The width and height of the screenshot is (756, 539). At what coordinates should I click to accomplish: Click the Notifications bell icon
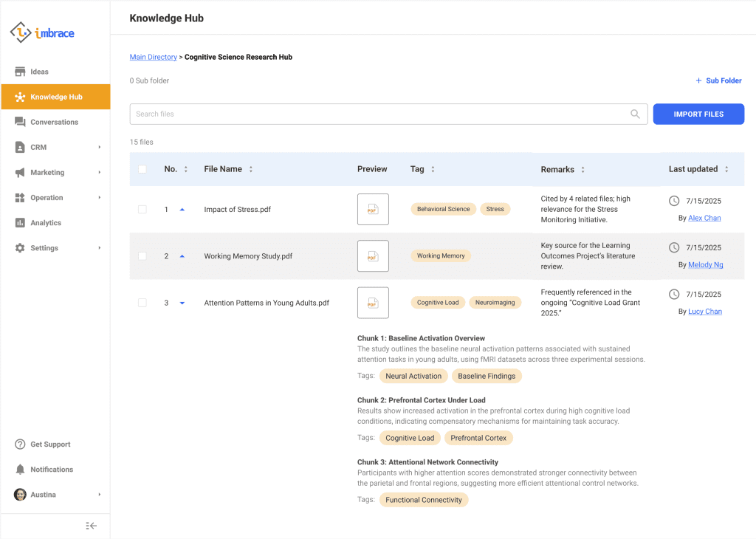20,470
